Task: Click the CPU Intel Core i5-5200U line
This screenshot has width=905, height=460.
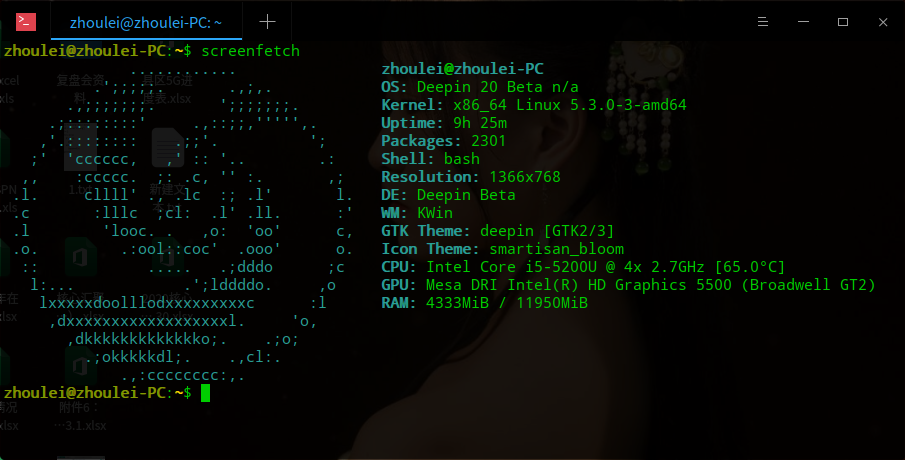Action: (x=583, y=267)
